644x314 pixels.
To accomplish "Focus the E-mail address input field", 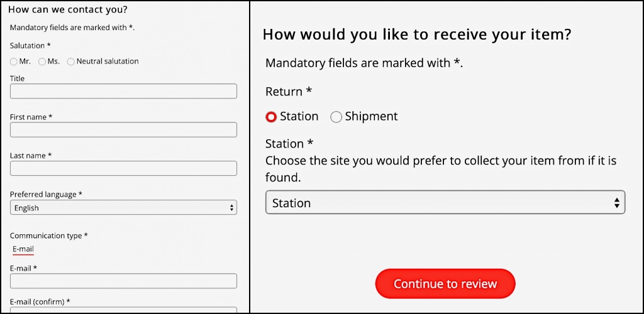I will [x=123, y=281].
